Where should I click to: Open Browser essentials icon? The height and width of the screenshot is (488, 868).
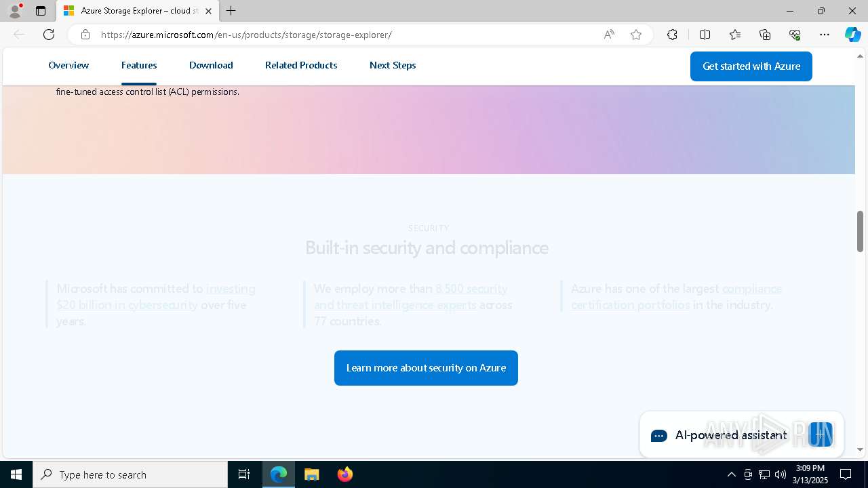pos(795,35)
